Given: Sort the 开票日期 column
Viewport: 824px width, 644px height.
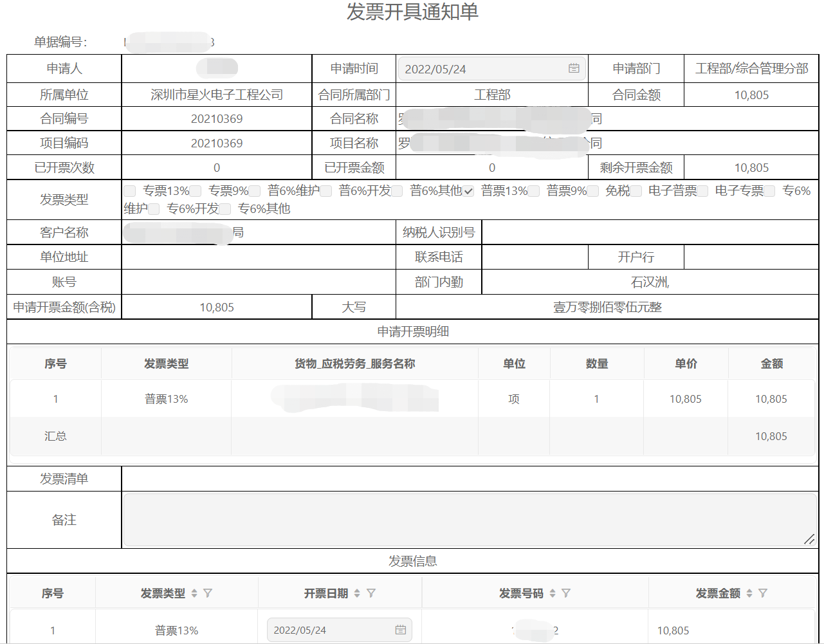Looking at the screenshot, I should [357, 593].
